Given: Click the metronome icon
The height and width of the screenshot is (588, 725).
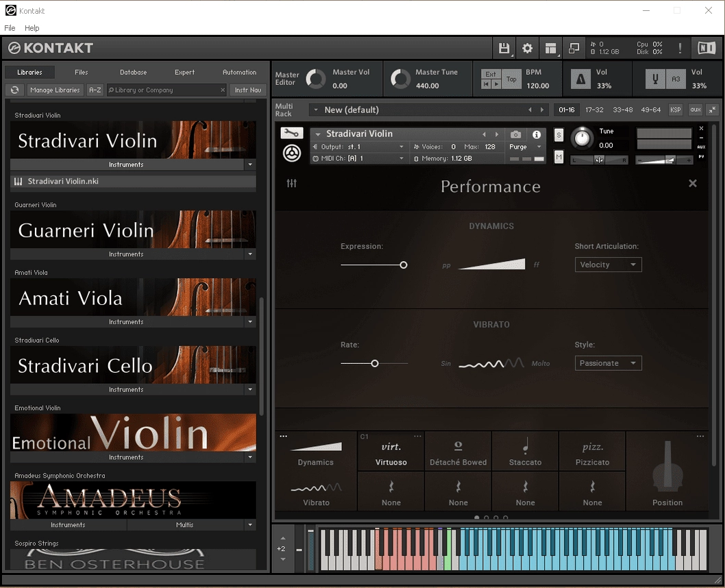Looking at the screenshot, I should 580,79.
